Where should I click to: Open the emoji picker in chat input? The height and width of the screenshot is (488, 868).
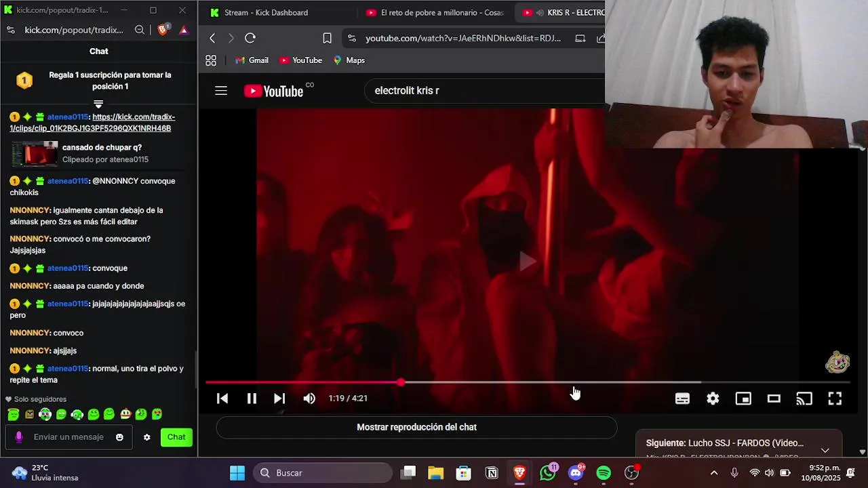119,437
